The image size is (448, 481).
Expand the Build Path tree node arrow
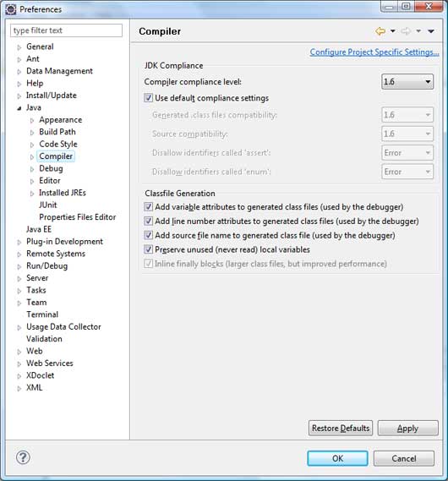coord(32,132)
